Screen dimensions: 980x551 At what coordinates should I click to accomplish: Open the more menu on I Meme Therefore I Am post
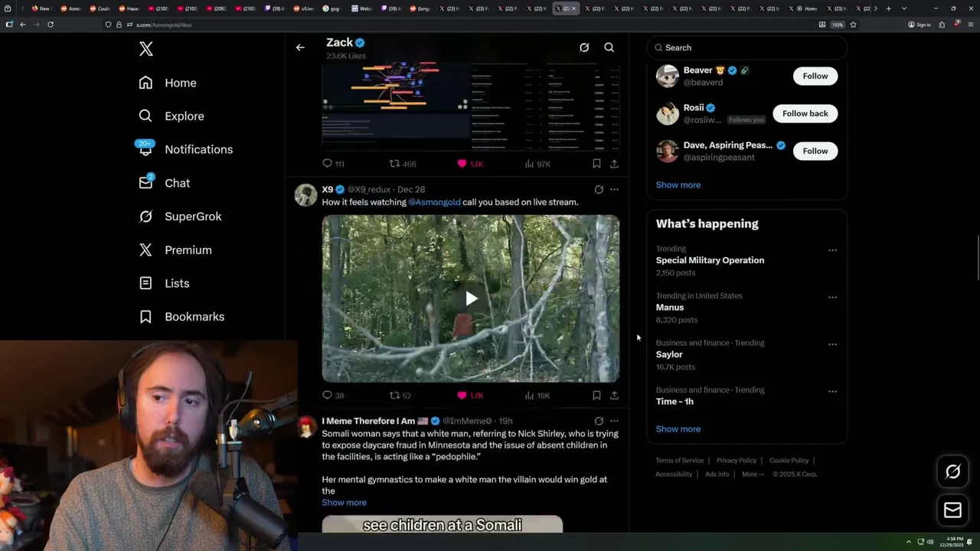tap(614, 421)
